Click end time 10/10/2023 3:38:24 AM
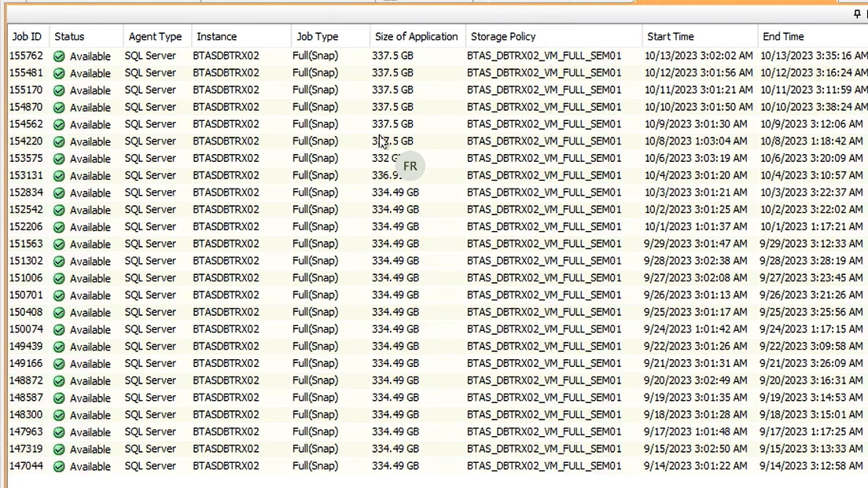This screenshot has height=488, width=868. tap(814, 107)
